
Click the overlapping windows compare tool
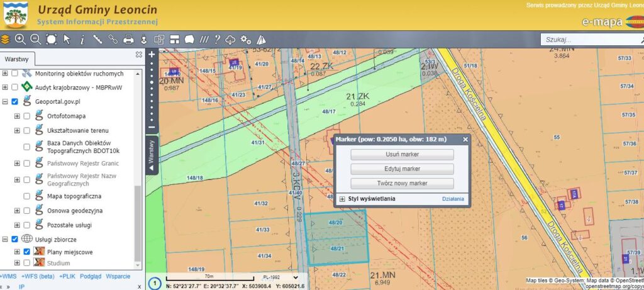pyautogui.click(x=159, y=40)
